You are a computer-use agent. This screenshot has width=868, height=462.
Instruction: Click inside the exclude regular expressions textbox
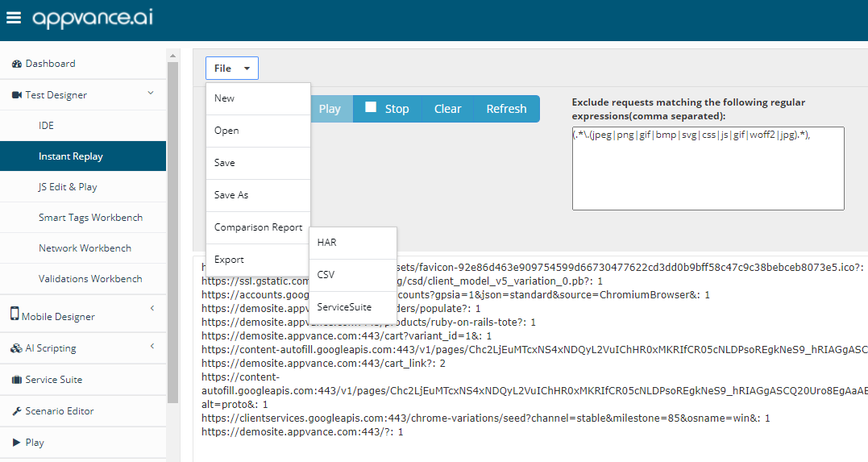(708, 169)
